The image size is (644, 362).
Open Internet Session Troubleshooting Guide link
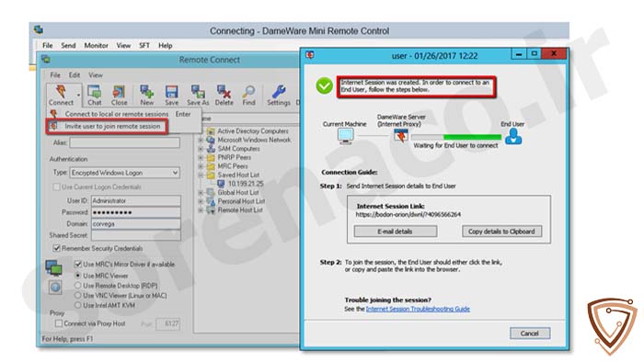click(x=418, y=309)
